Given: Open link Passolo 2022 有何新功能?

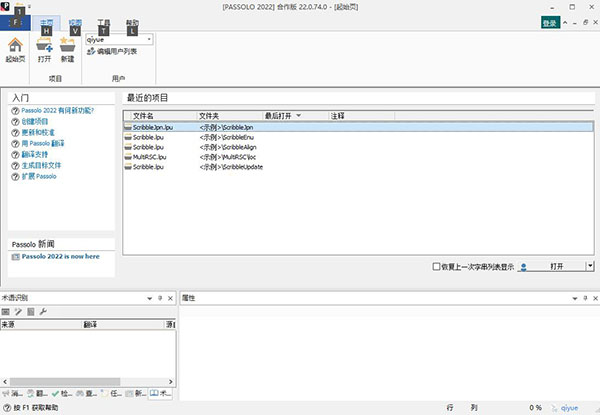Looking at the screenshot, I should tap(57, 111).
